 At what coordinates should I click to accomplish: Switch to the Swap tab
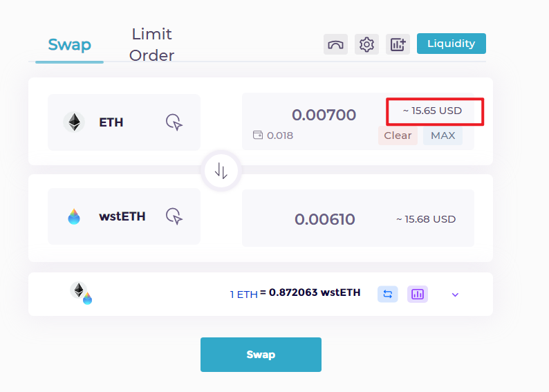[69, 45]
